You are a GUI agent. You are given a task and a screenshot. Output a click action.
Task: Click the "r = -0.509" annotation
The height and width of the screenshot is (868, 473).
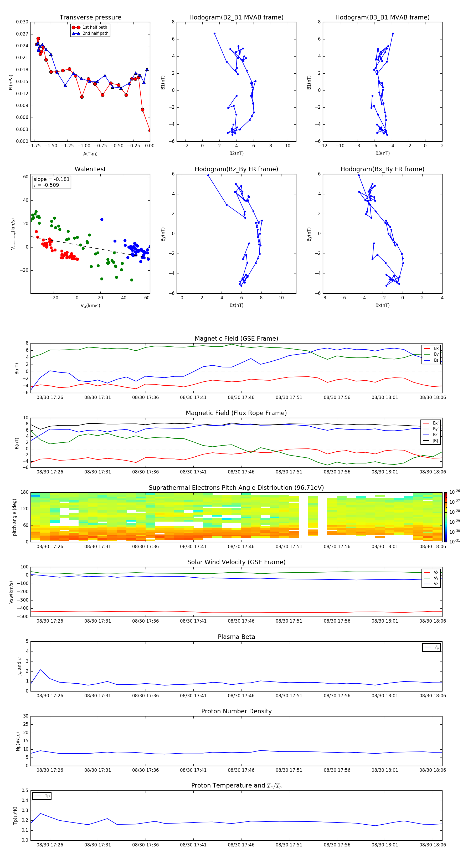click(47, 185)
